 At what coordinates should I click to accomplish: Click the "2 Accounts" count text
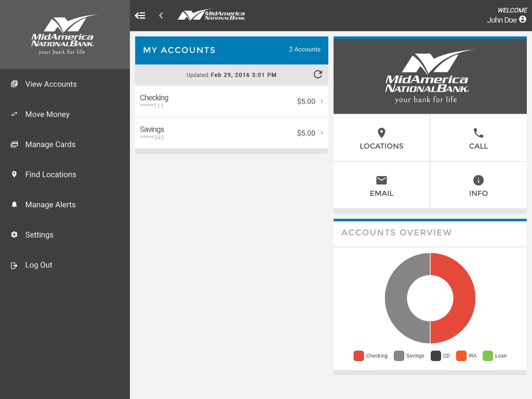tap(305, 49)
